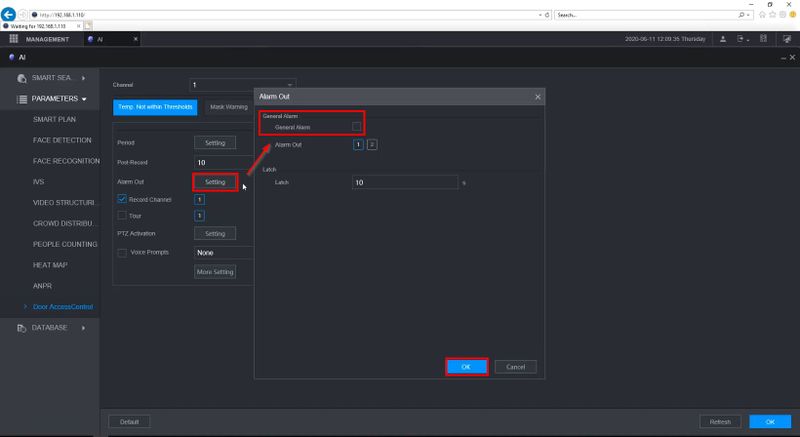Open a new browser tab
This screenshot has width=800, height=437.
tap(88, 25)
